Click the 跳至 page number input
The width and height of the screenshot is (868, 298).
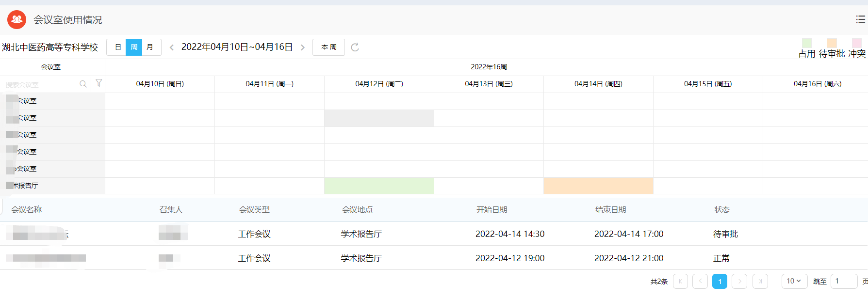[844, 281]
